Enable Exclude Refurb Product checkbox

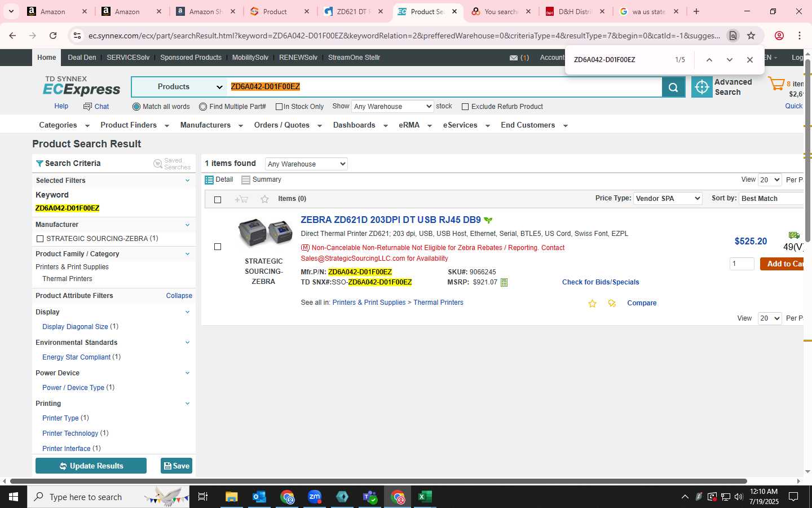click(x=465, y=107)
